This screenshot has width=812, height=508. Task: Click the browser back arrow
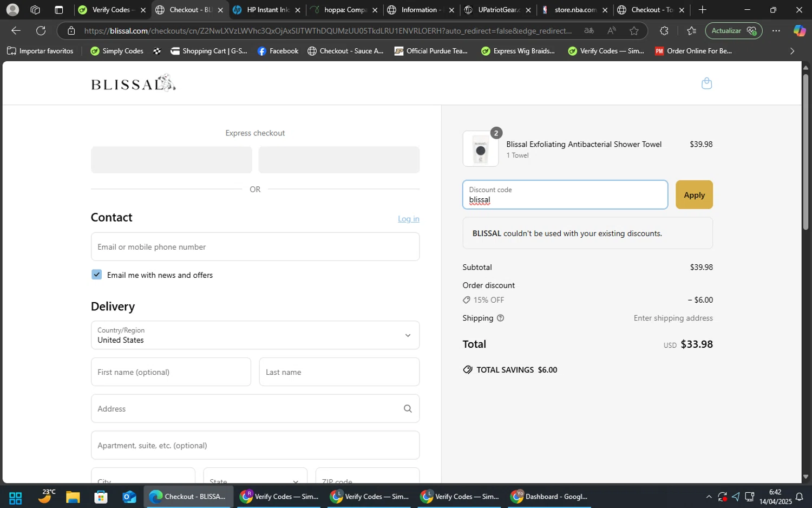(16, 31)
